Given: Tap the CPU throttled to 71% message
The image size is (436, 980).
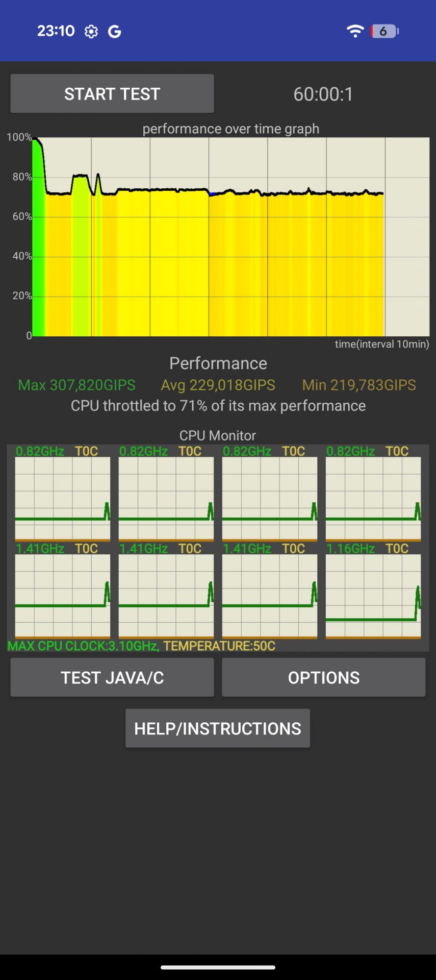Looking at the screenshot, I should coord(218,406).
